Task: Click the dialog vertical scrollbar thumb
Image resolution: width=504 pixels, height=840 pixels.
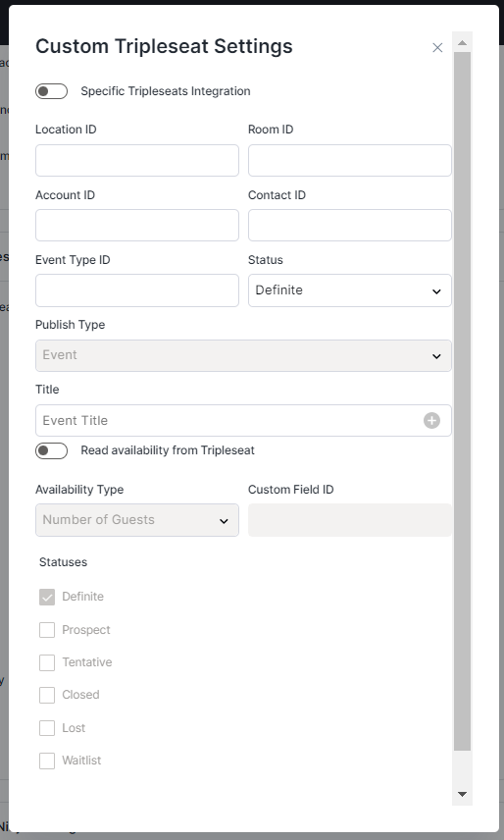Action: 462,401
